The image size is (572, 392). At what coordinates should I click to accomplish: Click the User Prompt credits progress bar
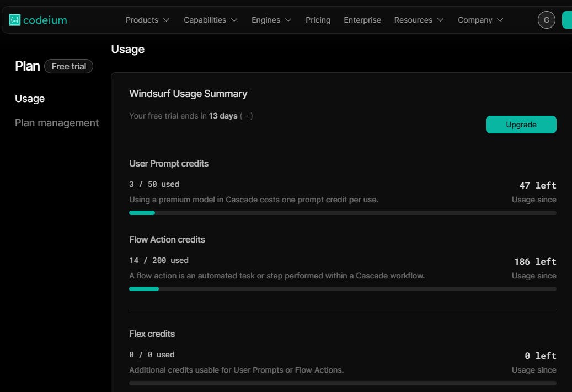click(343, 213)
